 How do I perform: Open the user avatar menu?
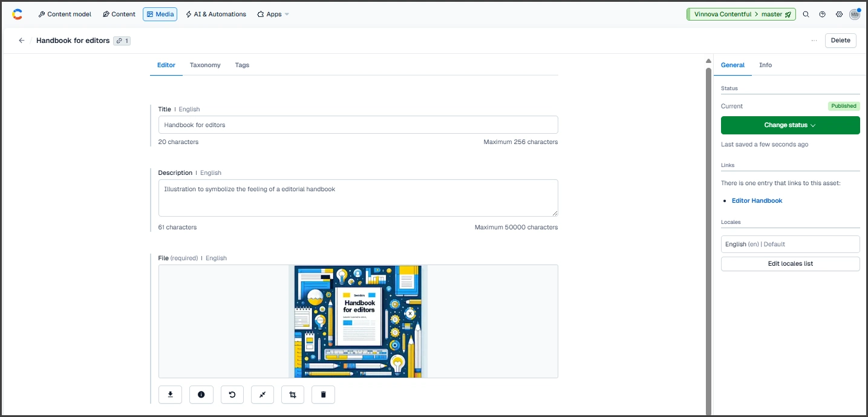855,14
